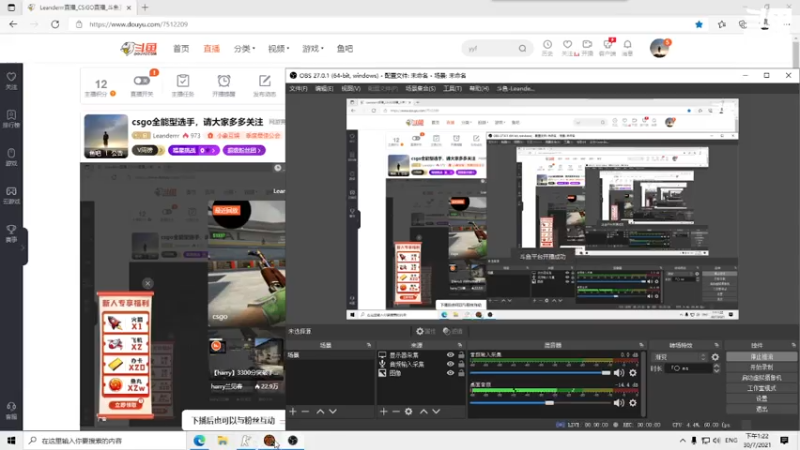Toggle the 直播开关 live switch

[141, 81]
